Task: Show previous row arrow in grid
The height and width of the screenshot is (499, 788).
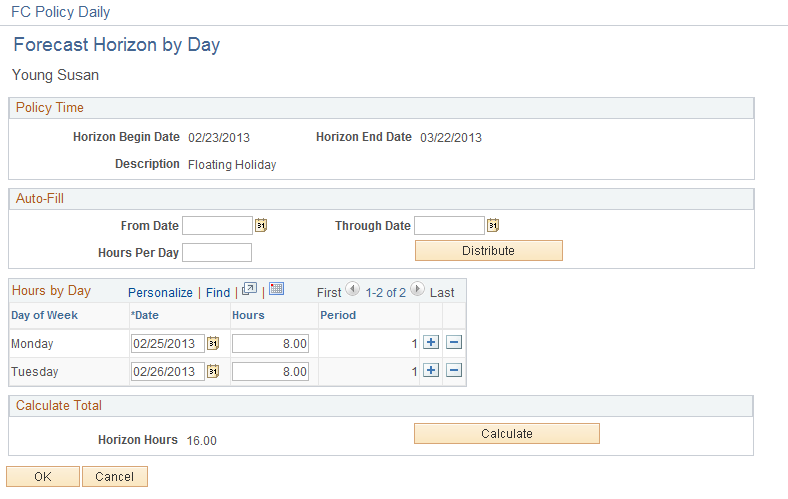Action: (x=352, y=291)
